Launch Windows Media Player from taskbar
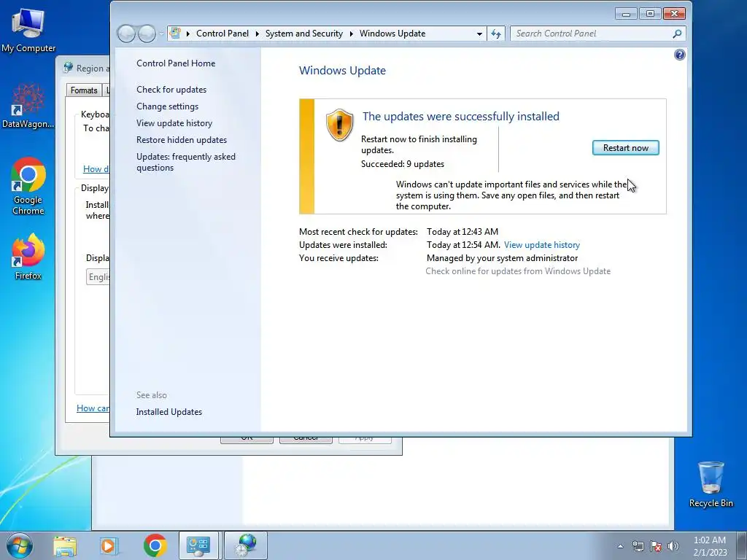Viewport: 747px width, 560px height. pyautogui.click(x=109, y=545)
